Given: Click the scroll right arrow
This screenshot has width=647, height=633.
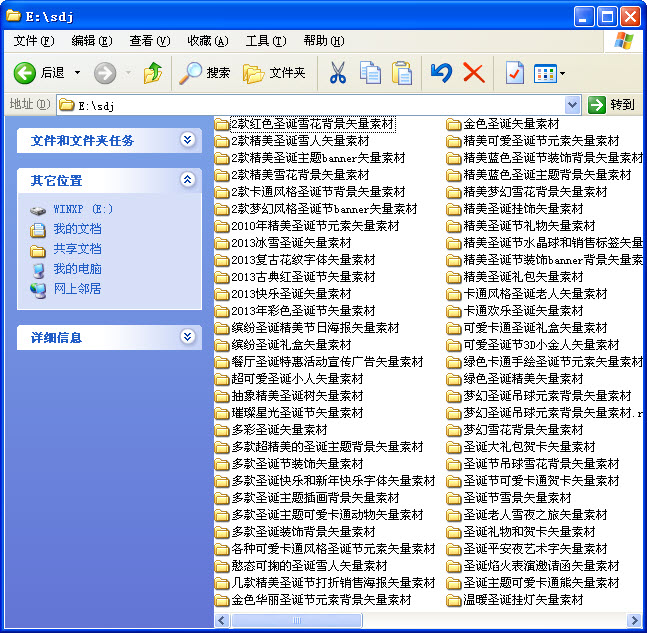Looking at the screenshot, I should (634, 620).
